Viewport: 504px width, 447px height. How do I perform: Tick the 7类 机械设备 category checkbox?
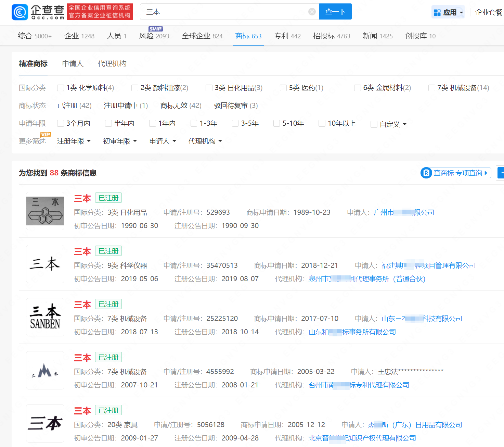pos(432,88)
